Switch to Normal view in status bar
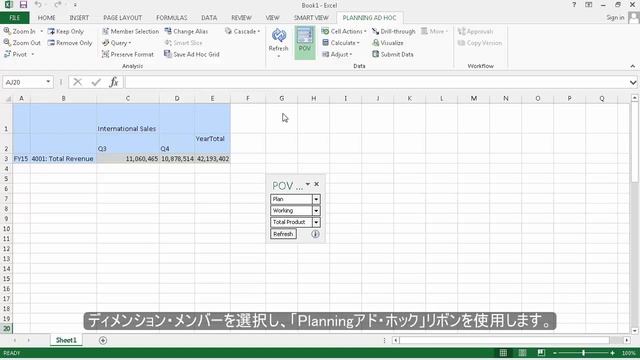Image resolution: width=640 pixels, height=360 pixels. coord(503,353)
